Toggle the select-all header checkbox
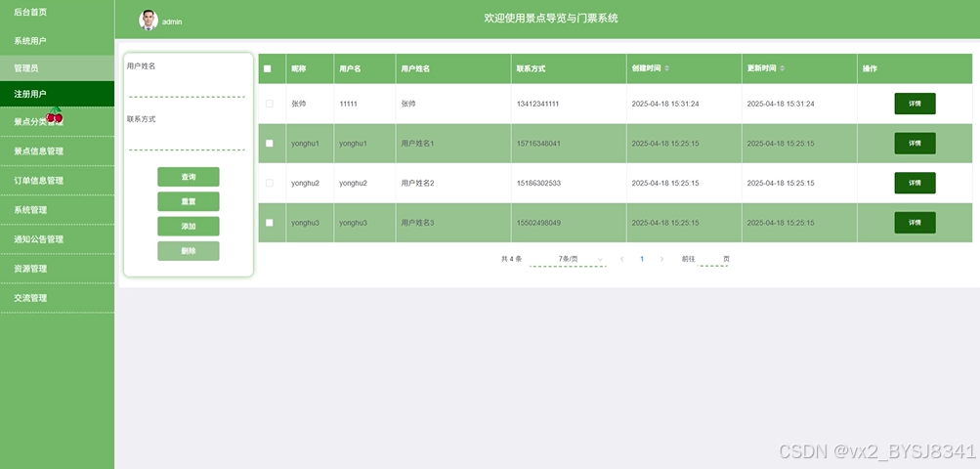 click(268, 68)
